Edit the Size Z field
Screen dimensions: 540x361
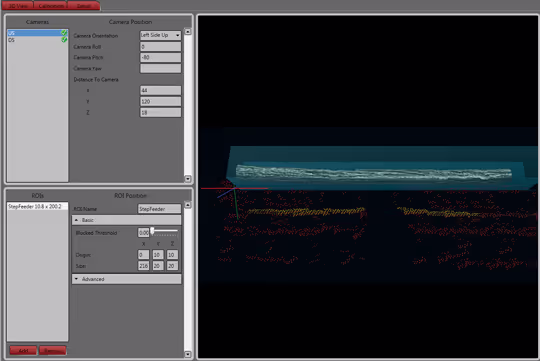tap(172, 266)
